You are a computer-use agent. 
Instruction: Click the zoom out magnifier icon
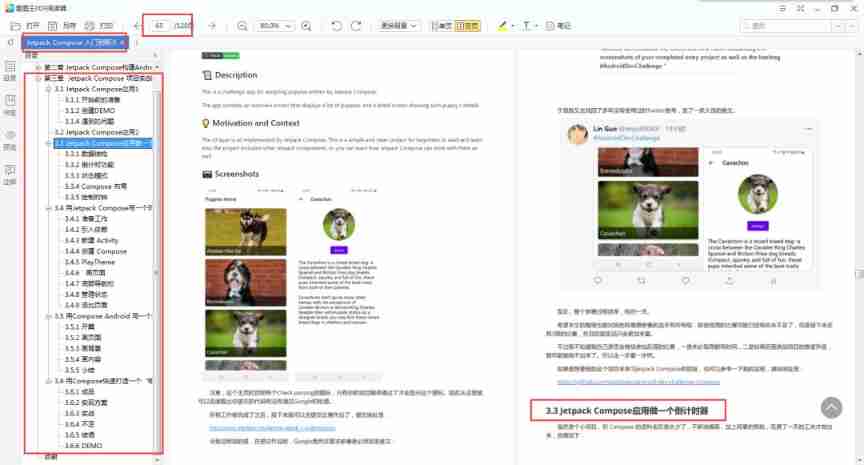242,26
